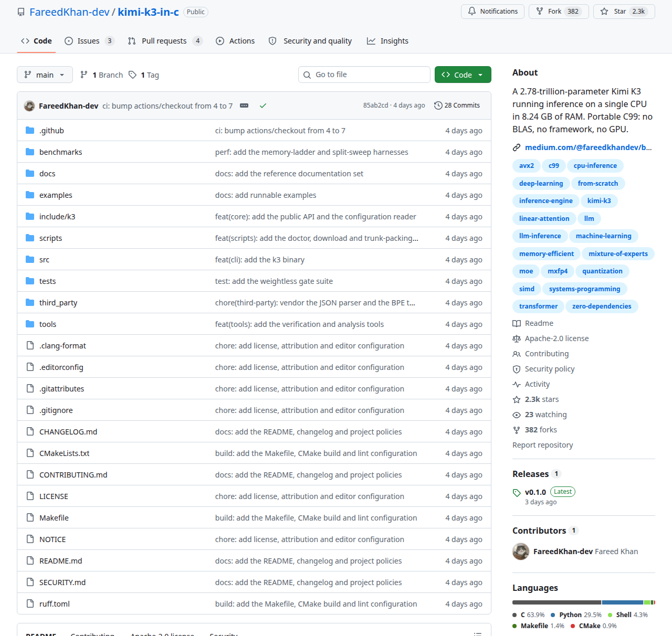The height and width of the screenshot is (636, 672).
Task: Open commit hash 85ab2cd
Action: (375, 105)
